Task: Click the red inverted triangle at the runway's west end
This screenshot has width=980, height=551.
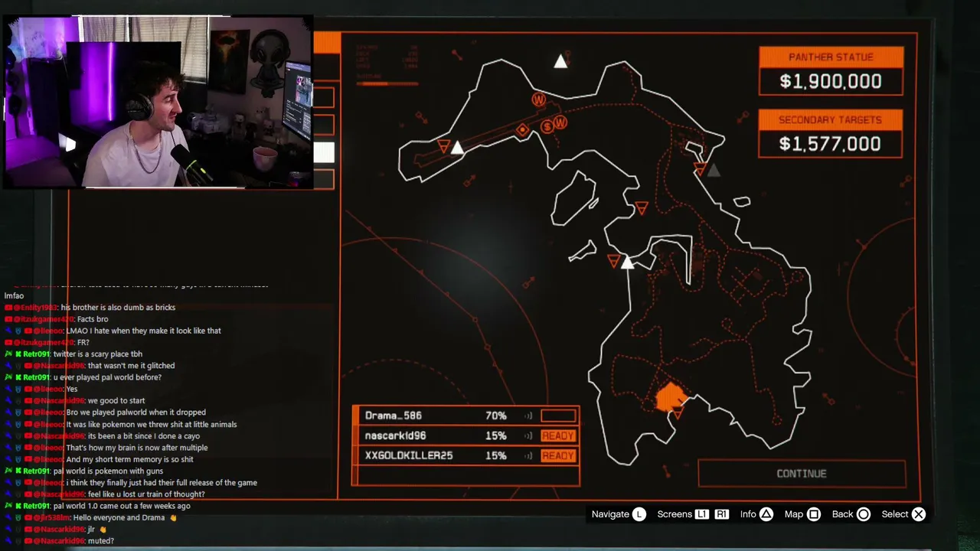Action: pyautogui.click(x=443, y=145)
